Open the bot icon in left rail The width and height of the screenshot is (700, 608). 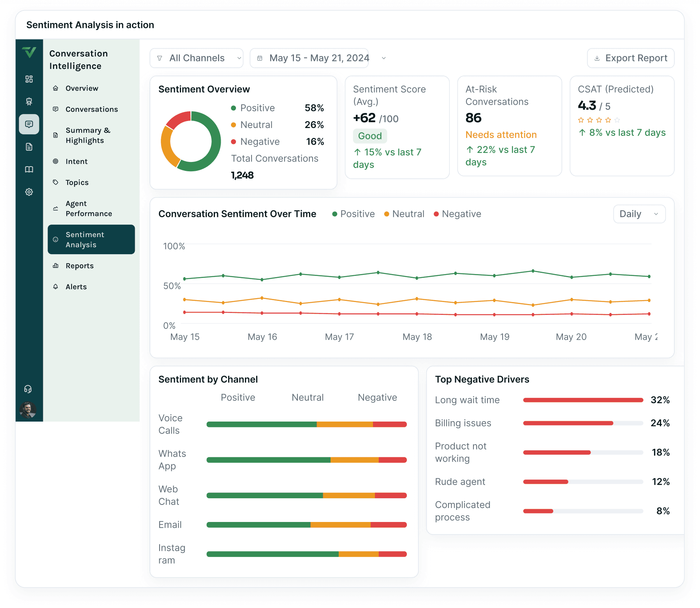tap(29, 102)
